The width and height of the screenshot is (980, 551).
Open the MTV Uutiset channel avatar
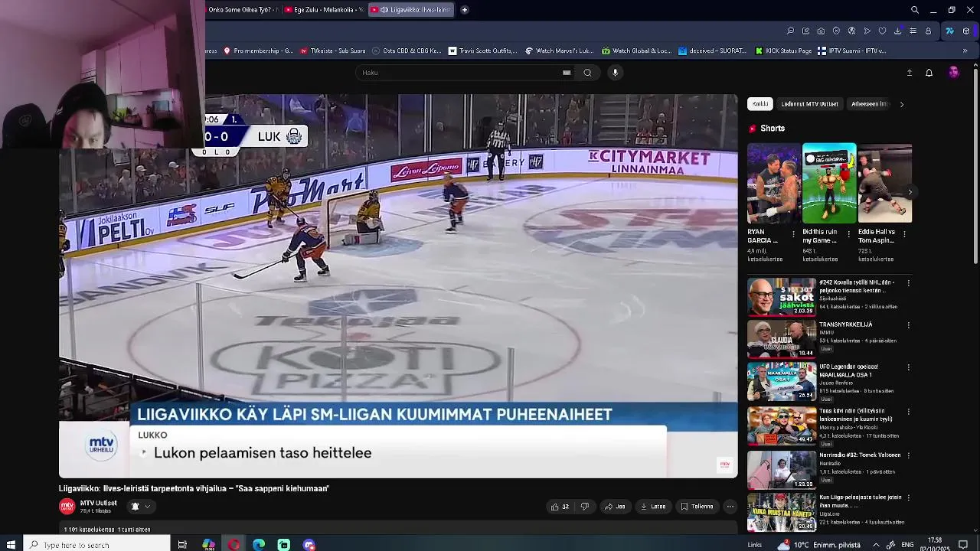(x=67, y=507)
